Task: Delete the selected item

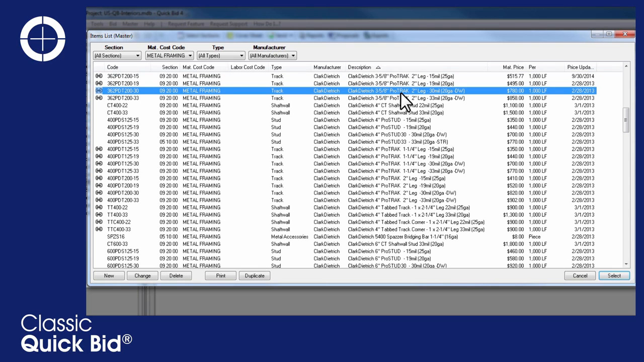Action: [176, 276]
